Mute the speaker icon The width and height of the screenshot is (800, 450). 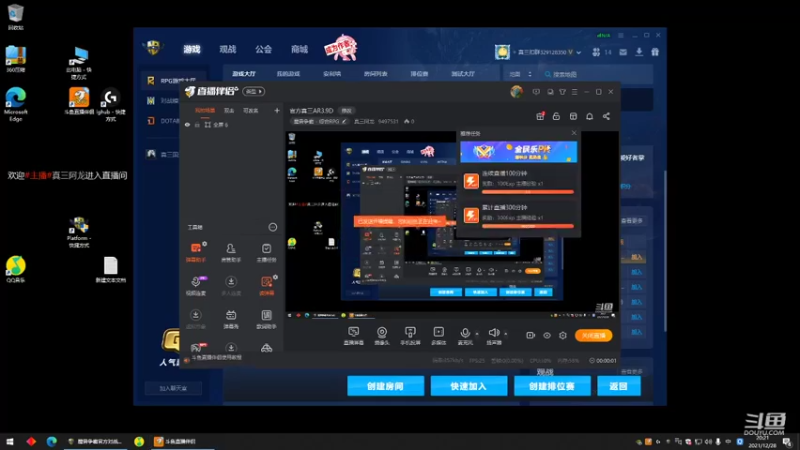point(493,333)
